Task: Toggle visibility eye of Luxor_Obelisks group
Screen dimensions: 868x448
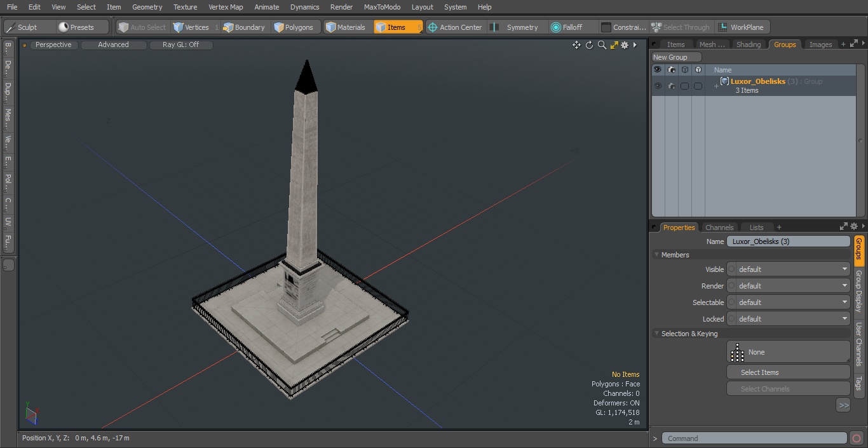Action: (657, 86)
